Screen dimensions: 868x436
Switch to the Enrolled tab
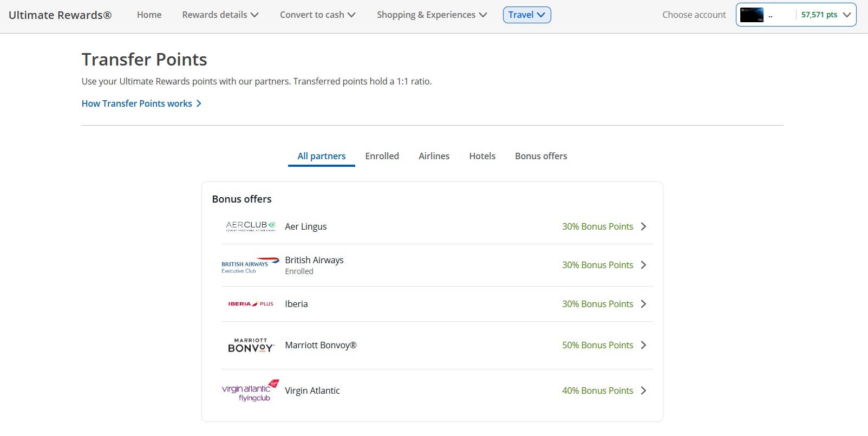(382, 156)
